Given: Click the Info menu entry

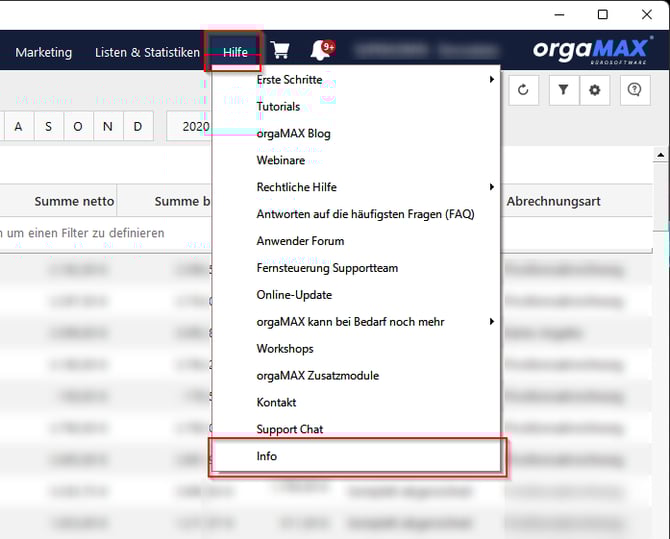Looking at the screenshot, I should [x=356, y=456].
